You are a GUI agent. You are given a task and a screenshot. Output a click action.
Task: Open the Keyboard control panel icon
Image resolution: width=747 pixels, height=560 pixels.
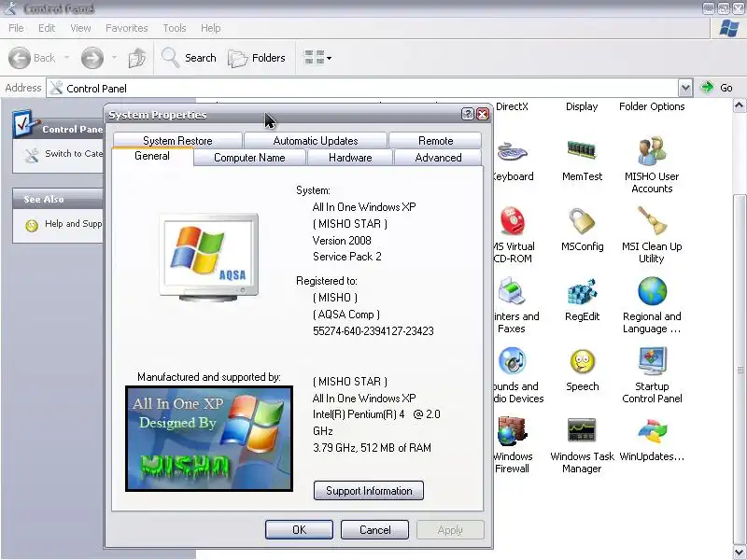click(x=513, y=151)
